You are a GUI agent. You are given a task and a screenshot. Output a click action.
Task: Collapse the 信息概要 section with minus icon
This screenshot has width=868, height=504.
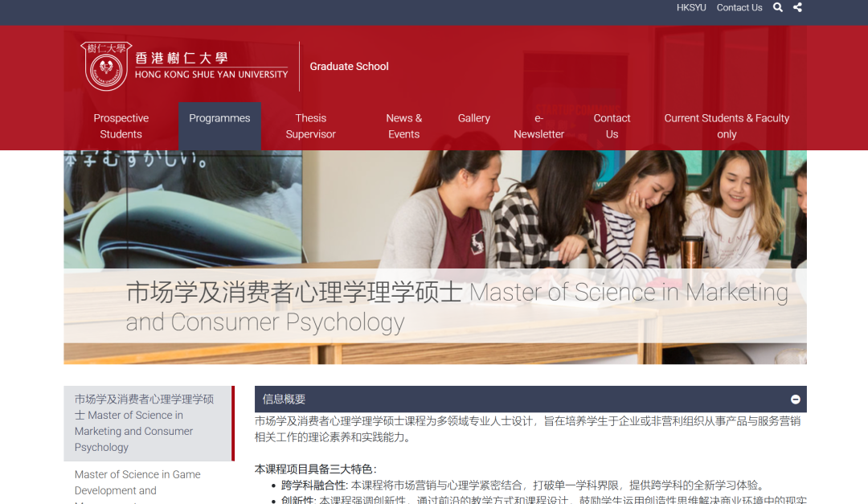click(795, 400)
